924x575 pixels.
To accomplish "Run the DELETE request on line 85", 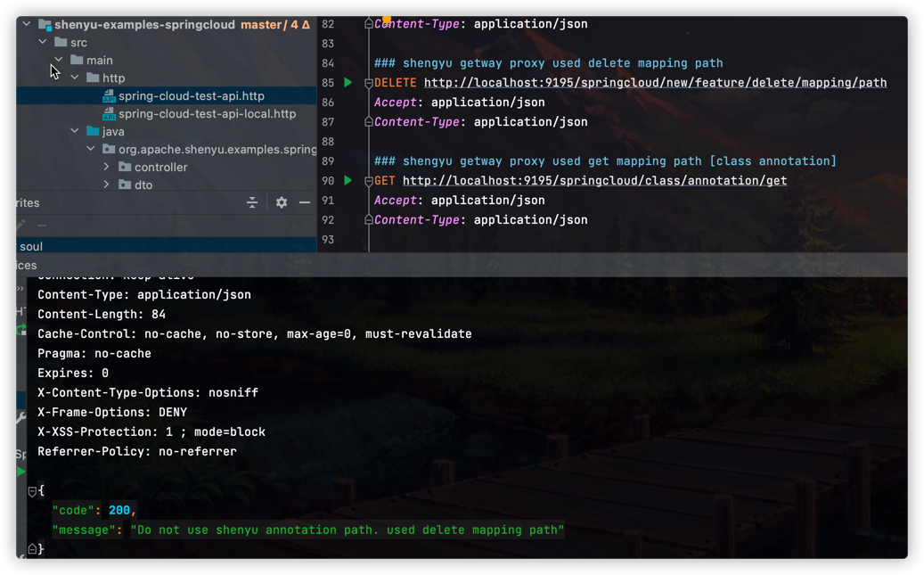I will coord(348,83).
